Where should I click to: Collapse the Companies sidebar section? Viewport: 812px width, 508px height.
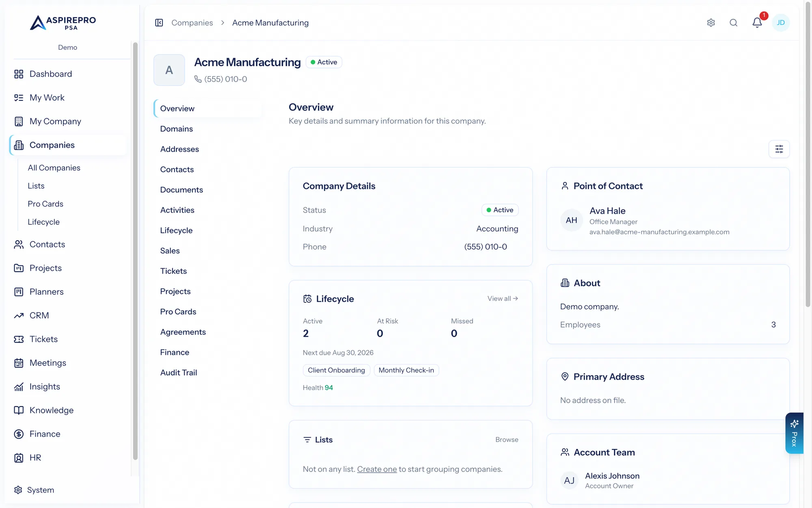coord(68,145)
